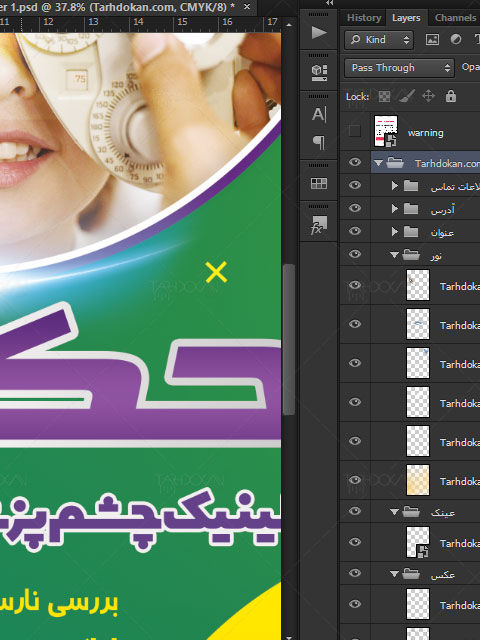Image resolution: width=480 pixels, height=640 pixels.
Task: Click the scroll down arrow of canvas
Action: [289, 637]
